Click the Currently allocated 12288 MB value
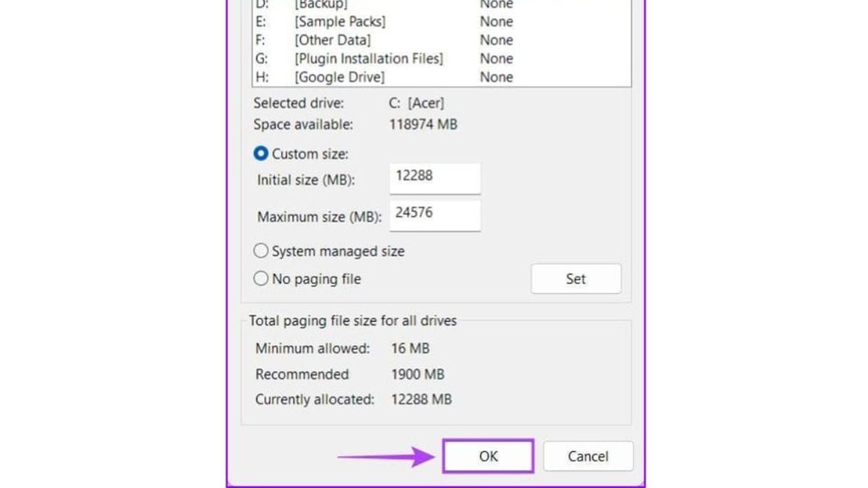 (x=421, y=399)
